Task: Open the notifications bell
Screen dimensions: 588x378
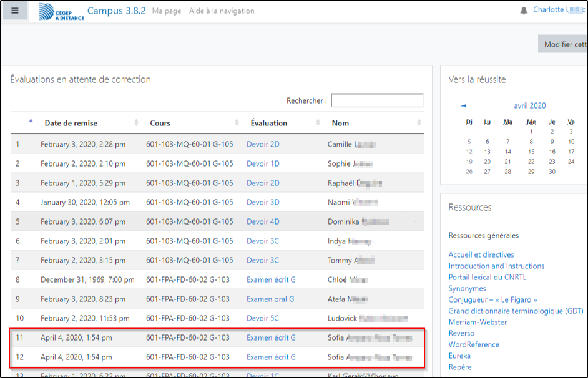Action: [524, 11]
